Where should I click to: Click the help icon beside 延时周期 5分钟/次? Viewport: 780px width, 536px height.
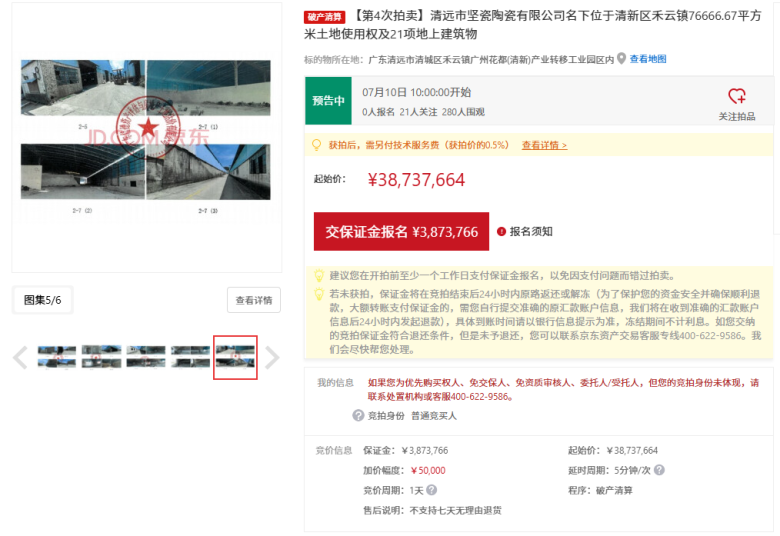659,470
